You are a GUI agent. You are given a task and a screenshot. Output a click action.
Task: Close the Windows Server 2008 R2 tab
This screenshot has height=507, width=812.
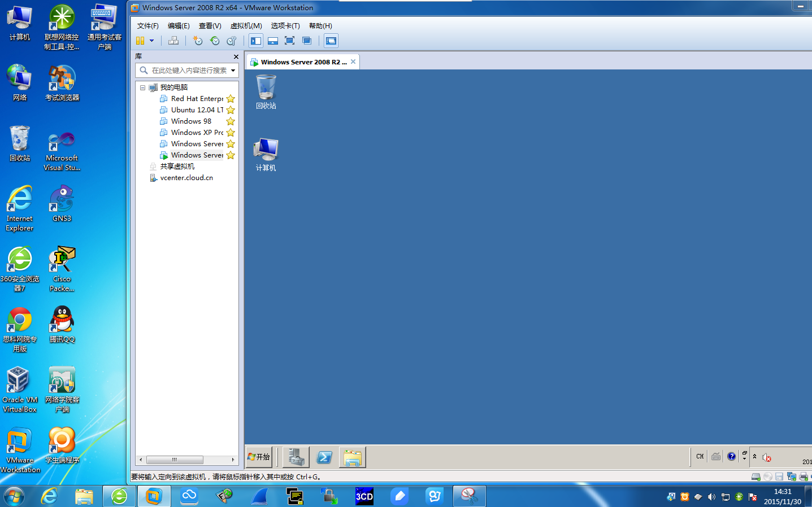tap(353, 62)
